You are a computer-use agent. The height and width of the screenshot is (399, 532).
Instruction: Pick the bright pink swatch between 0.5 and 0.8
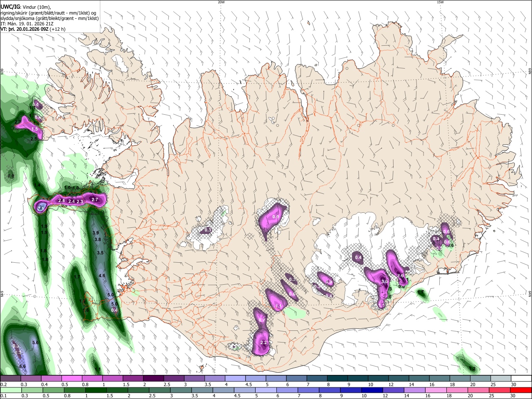[71, 379]
